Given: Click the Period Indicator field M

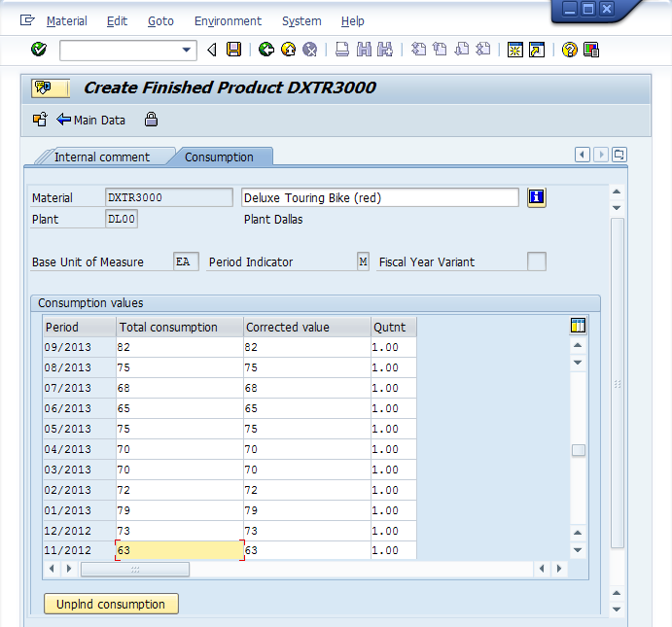Looking at the screenshot, I should (x=363, y=261).
